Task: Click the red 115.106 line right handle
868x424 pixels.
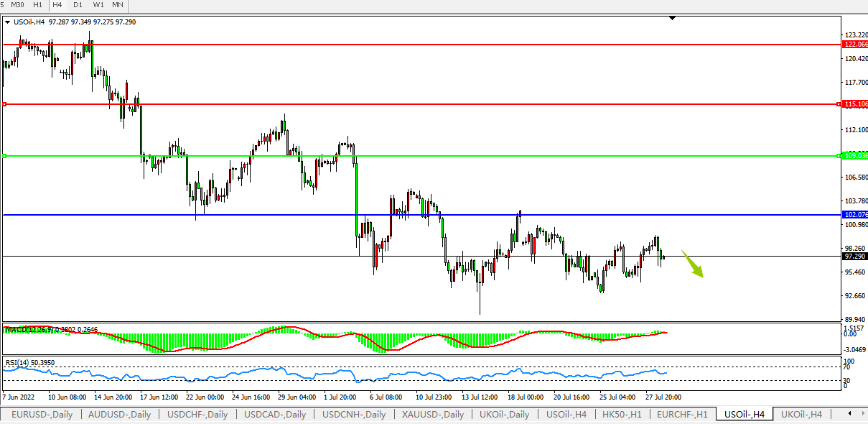Action: point(839,104)
